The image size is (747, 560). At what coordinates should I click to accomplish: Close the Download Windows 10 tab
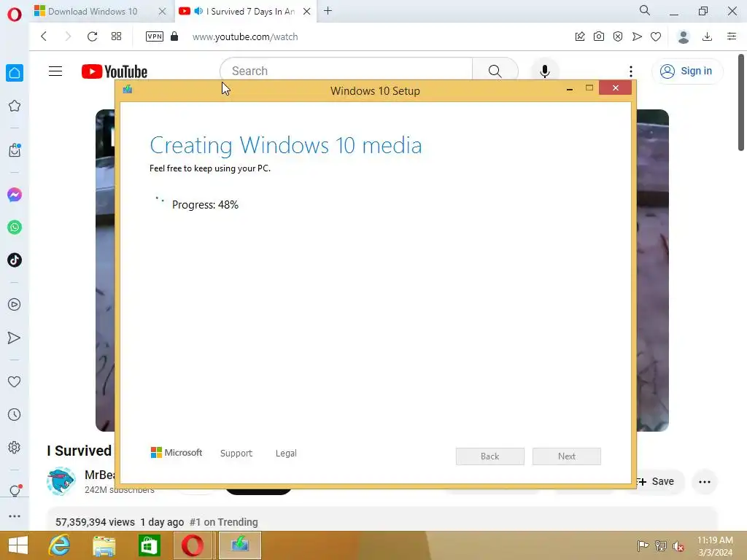[163, 12]
